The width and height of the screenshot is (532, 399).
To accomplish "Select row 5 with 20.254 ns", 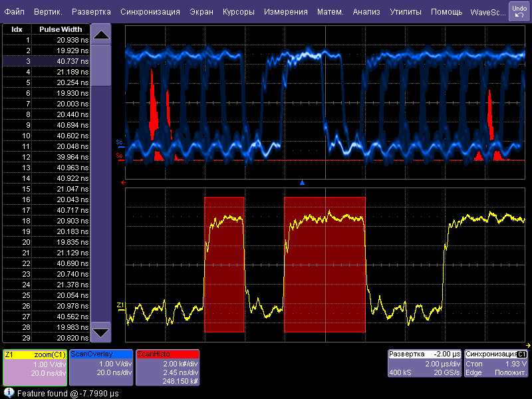I will [46, 82].
